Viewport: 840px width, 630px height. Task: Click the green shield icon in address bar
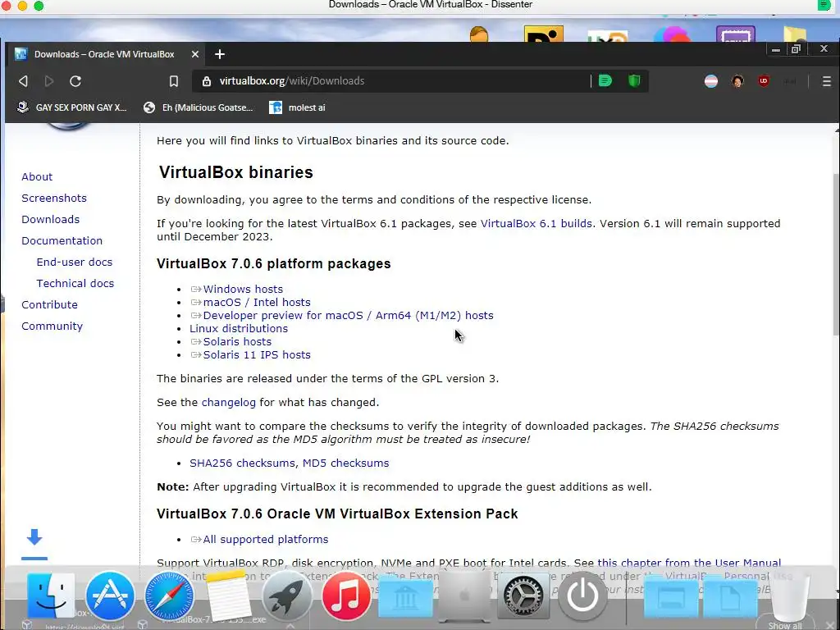coord(634,81)
